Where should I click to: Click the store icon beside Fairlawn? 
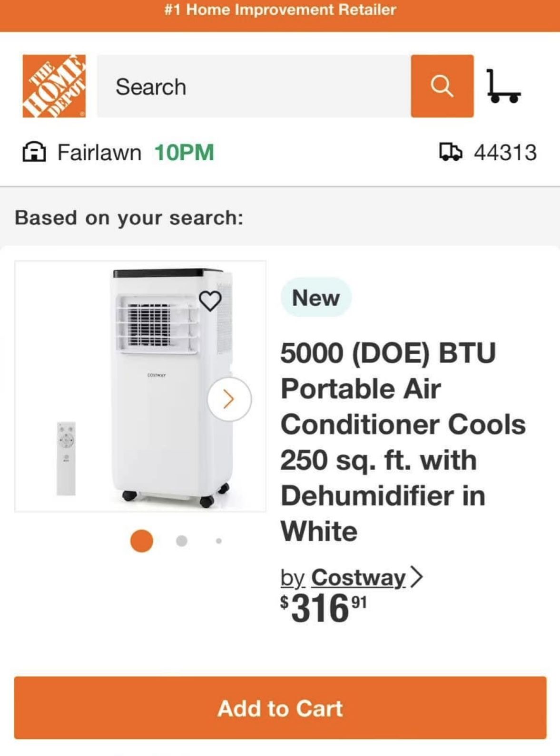[x=34, y=153]
